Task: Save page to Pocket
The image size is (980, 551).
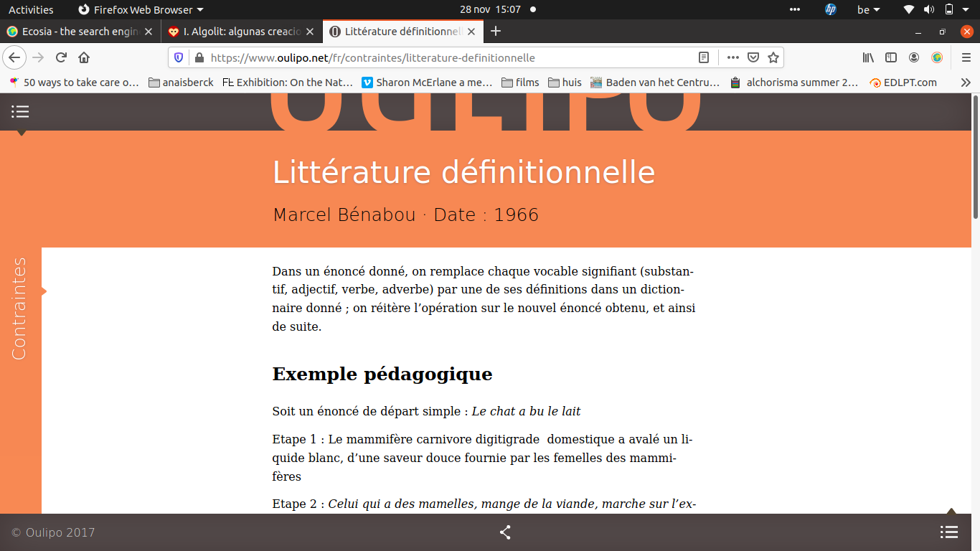Action: click(x=753, y=57)
